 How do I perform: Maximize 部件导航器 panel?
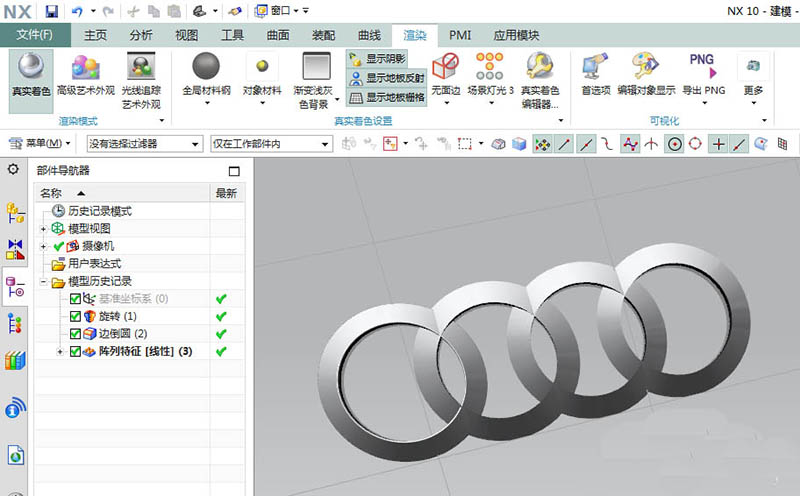click(x=234, y=171)
